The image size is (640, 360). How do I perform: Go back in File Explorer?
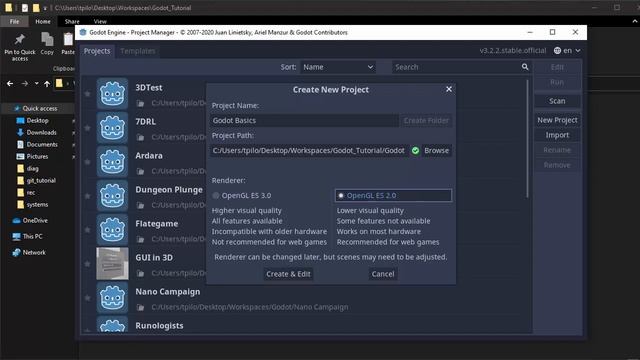[x=10, y=83]
